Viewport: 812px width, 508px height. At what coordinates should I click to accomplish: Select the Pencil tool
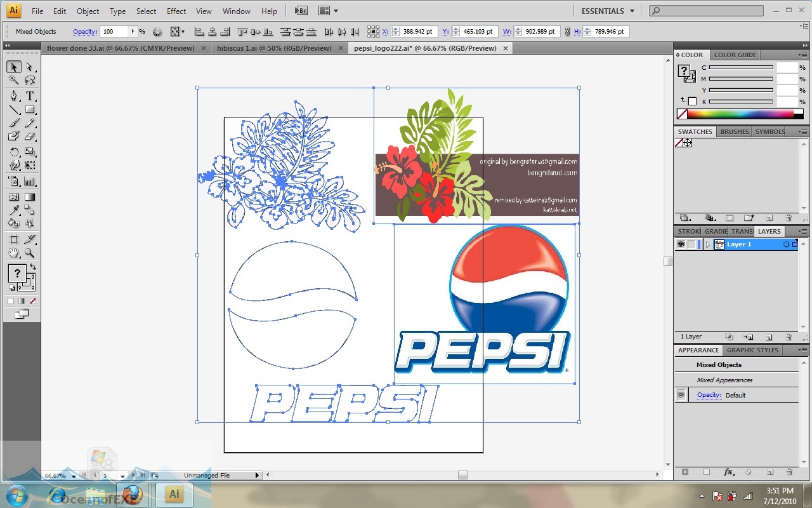[30, 123]
